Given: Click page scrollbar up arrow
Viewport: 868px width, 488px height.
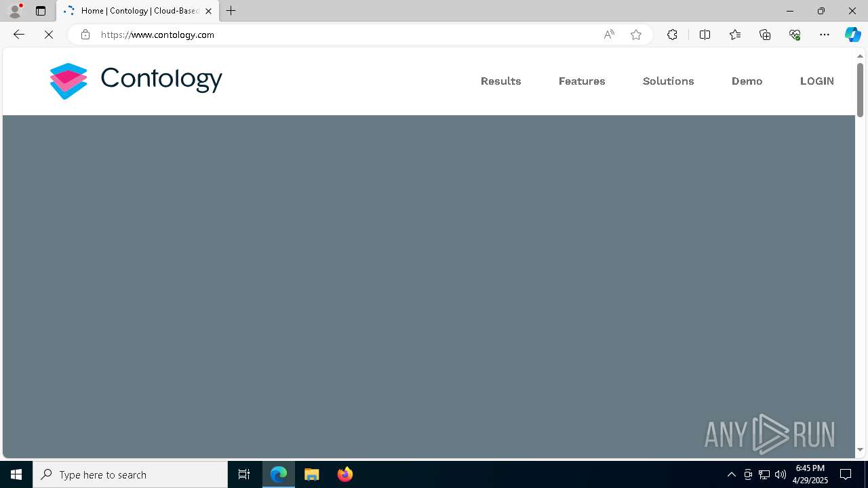Looking at the screenshot, I should pyautogui.click(x=860, y=56).
